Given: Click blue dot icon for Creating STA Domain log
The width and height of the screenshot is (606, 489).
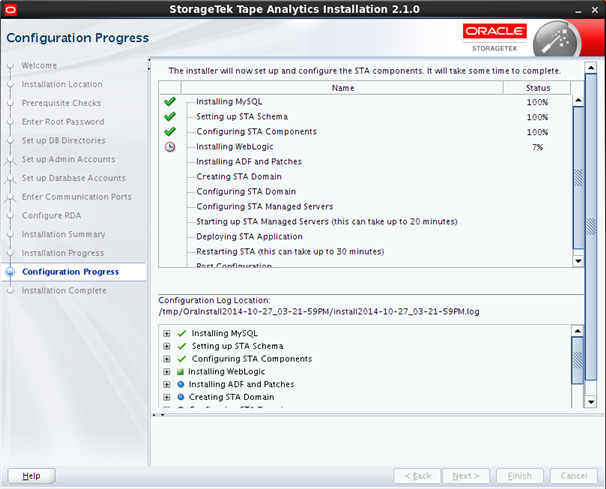Looking at the screenshot, I should [x=180, y=397].
